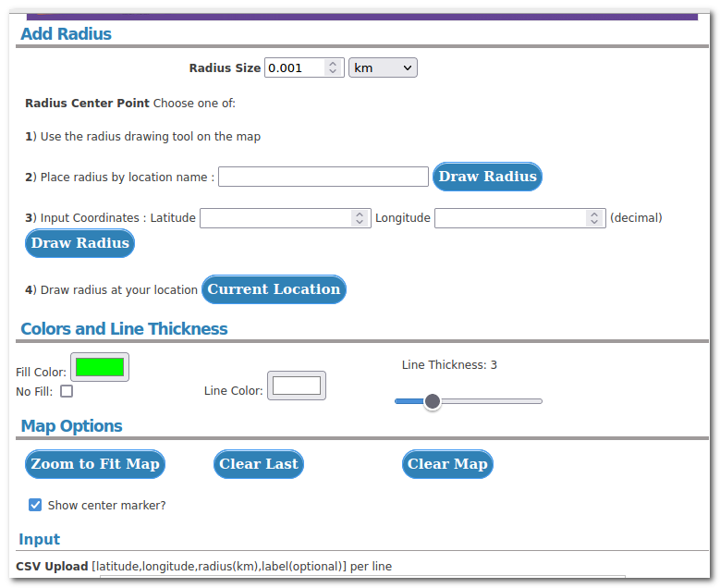This screenshot has width=720, height=588.
Task: Click the Line Thickness slider handle
Action: pos(432,401)
